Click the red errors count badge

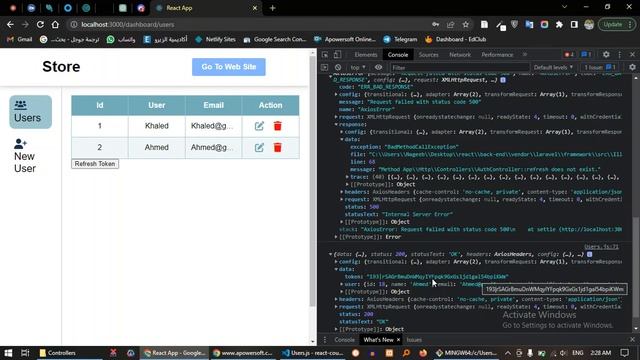click(569, 55)
